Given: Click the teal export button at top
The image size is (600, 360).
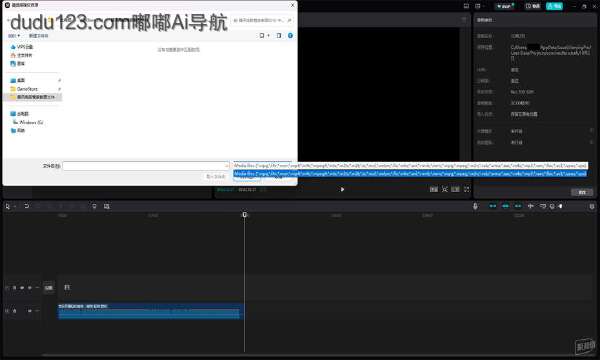Looking at the screenshot, I should 554,6.
